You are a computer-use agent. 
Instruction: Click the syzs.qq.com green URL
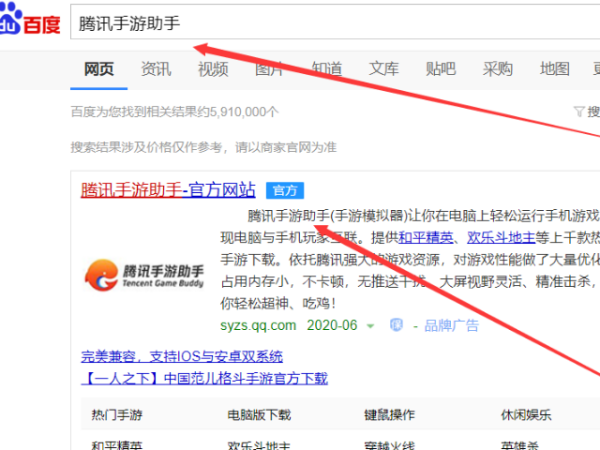tap(258, 326)
